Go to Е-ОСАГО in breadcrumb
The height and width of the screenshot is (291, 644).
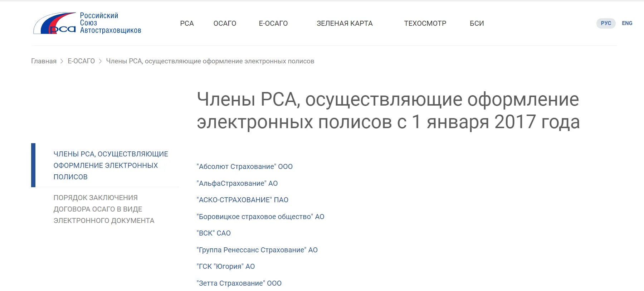pos(81,61)
